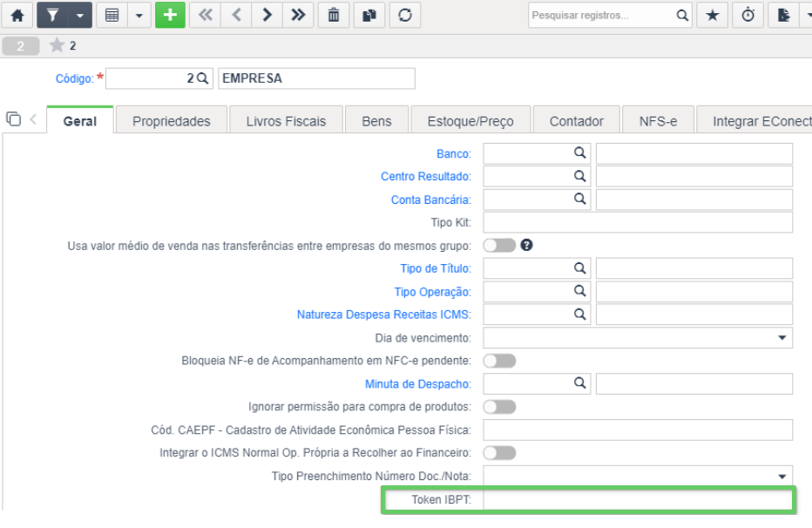Click the Tipo Kit input field

coord(638,222)
